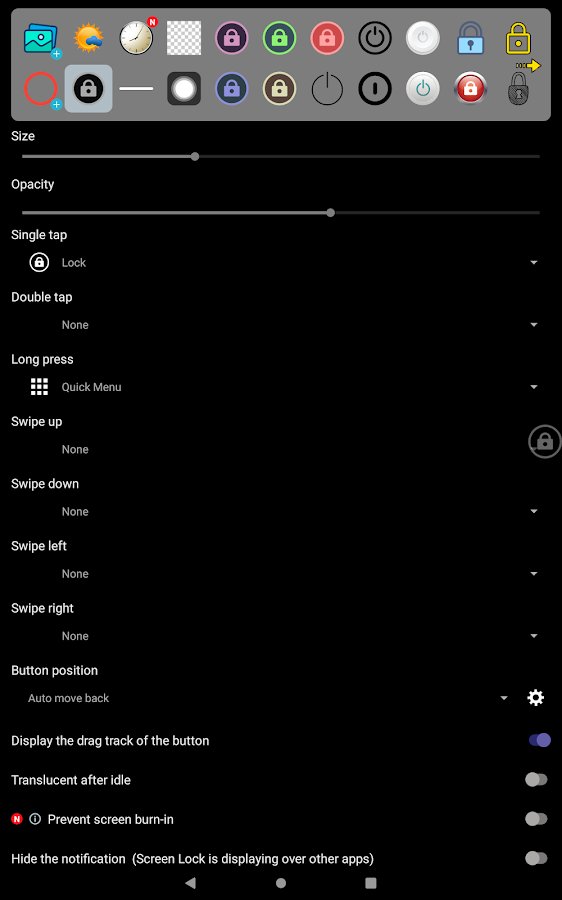Tap the Prevent screen burn-in info icon
The width and height of the screenshot is (562, 900).
pos(35,819)
